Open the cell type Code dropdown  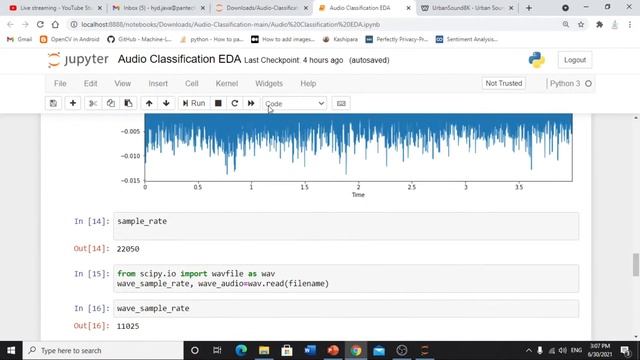(x=295, y=104)
